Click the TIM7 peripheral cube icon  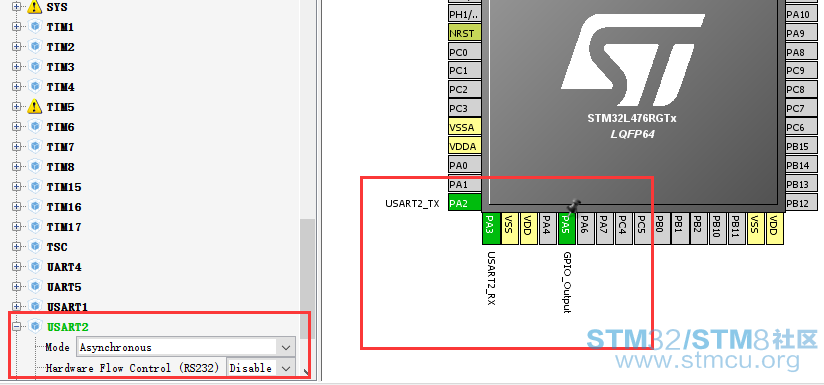click(35, 147)
